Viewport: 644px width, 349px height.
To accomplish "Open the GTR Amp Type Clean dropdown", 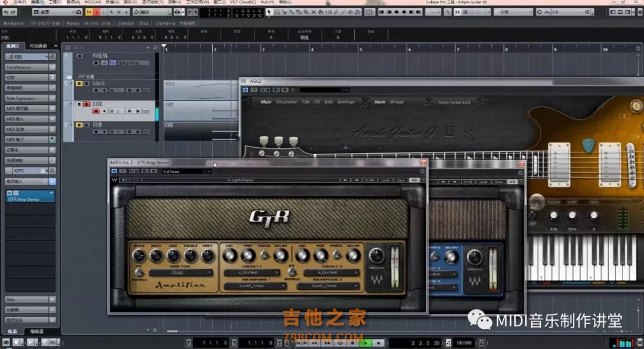I will coord(181,272).
